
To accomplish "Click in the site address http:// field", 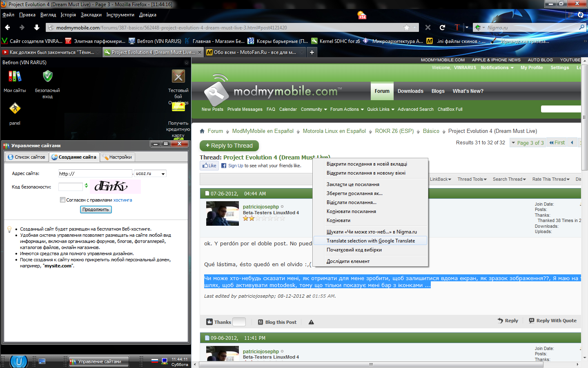I will click(x=95, y=173).
